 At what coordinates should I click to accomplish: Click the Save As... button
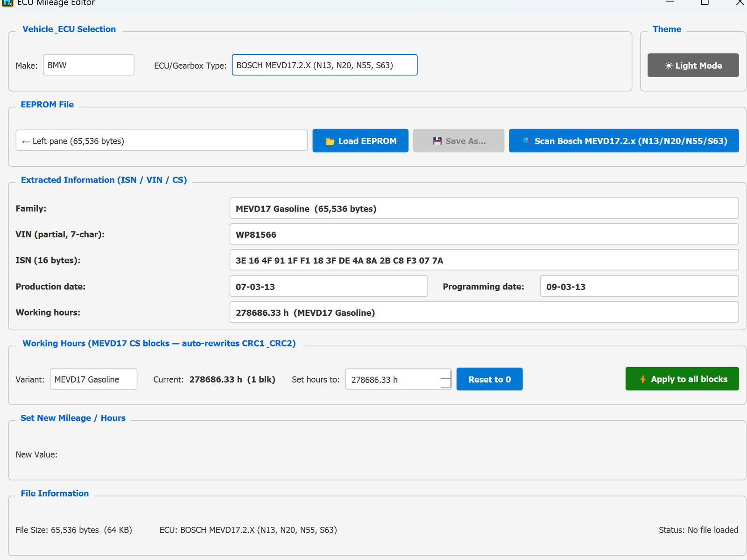458,141
